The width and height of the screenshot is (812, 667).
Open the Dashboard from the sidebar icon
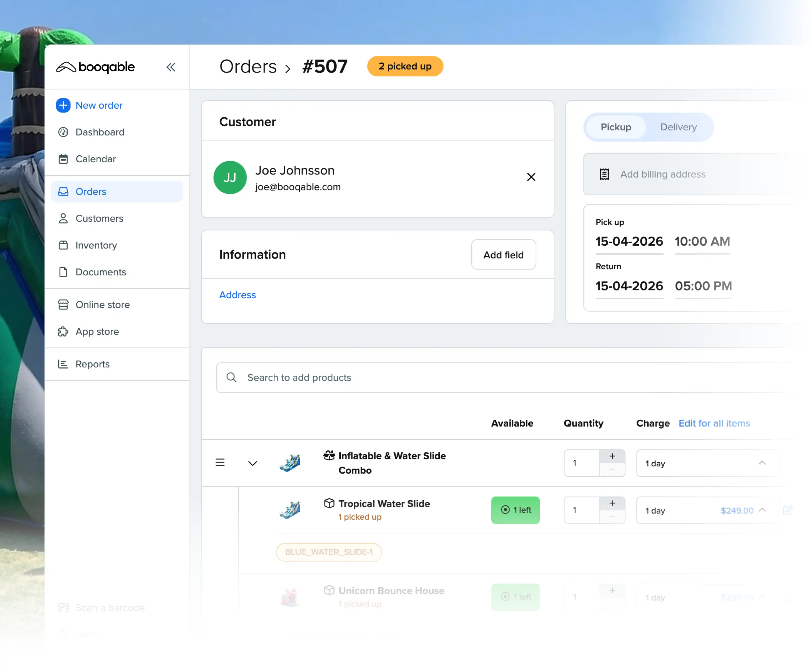click(x=63, y=132)
